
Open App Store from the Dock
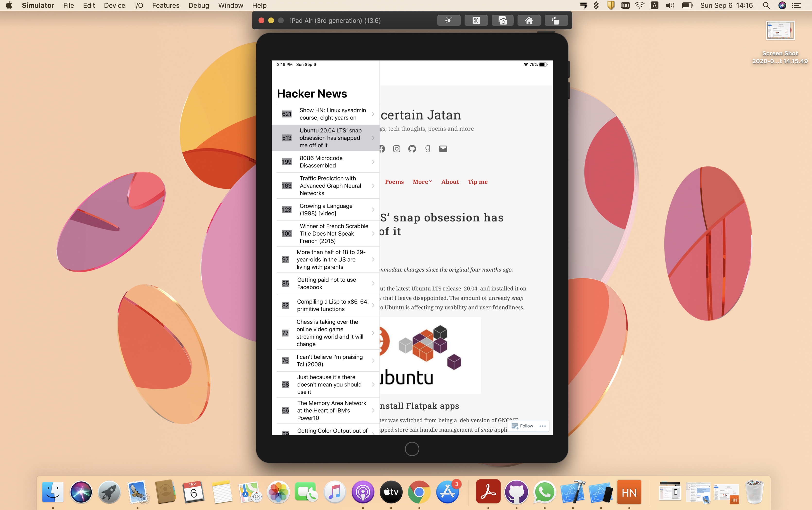tap(448, 493)
